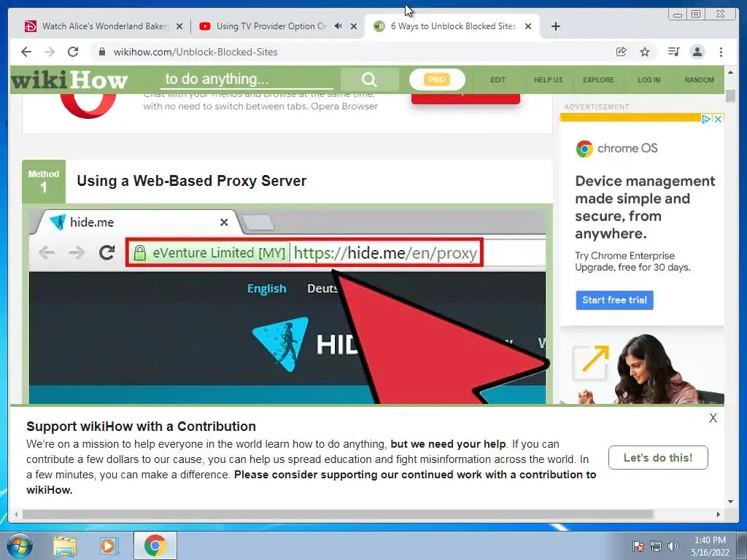Click the wikiHow logo
Viewport: 747px width, 560px height.
69,79
